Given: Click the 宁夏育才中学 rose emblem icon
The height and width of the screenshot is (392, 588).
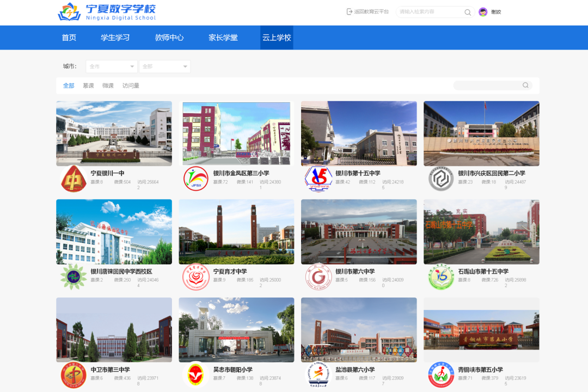Looking at the screenshot, I should click(x=195, y=277).
